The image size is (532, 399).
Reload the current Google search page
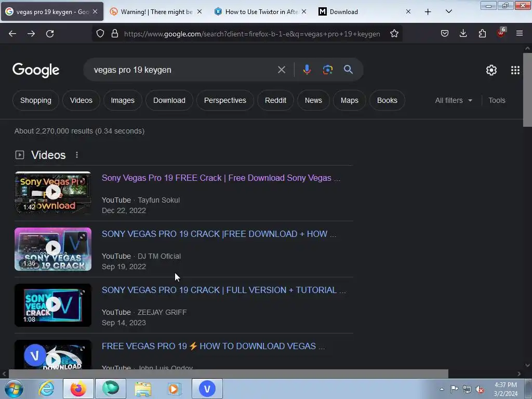pos(50,34)
